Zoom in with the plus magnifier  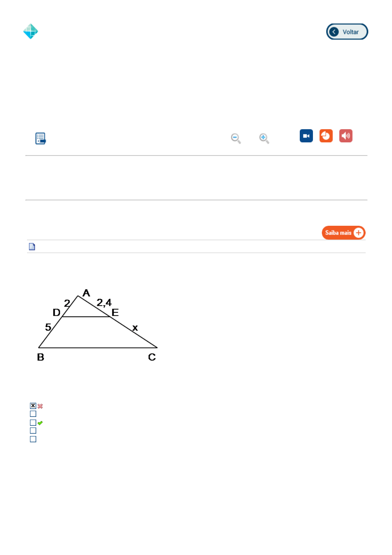tap(264, 138)
